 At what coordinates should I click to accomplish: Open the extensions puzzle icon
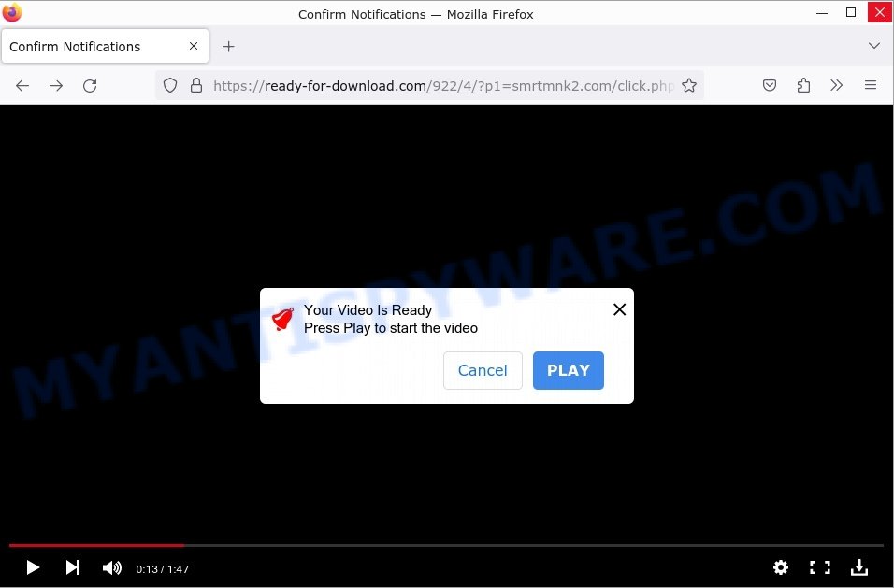(803, 85)
